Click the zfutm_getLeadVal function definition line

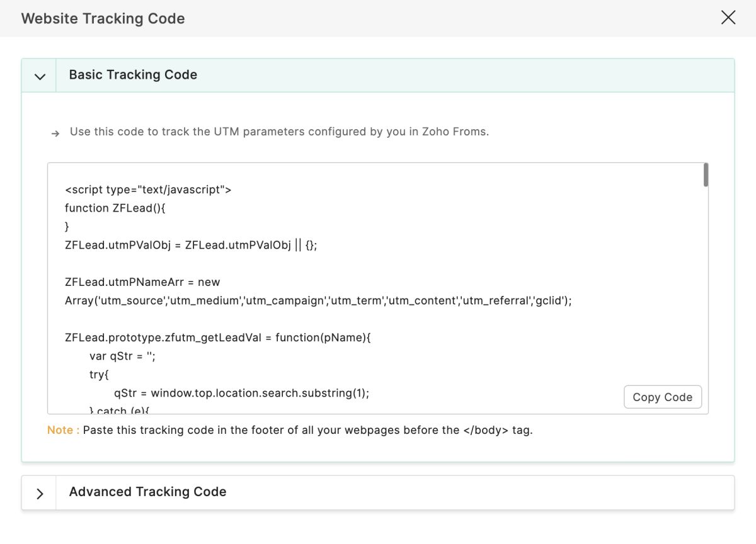click(218, 337)
